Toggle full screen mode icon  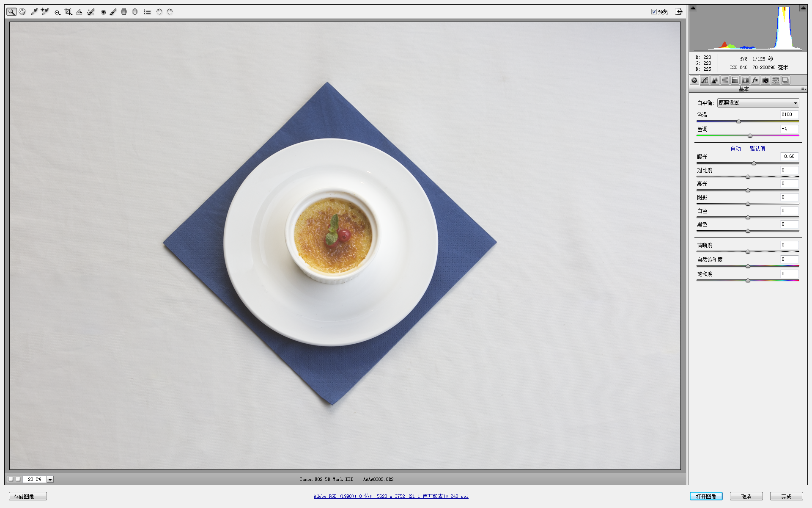(x=679, y=11)
